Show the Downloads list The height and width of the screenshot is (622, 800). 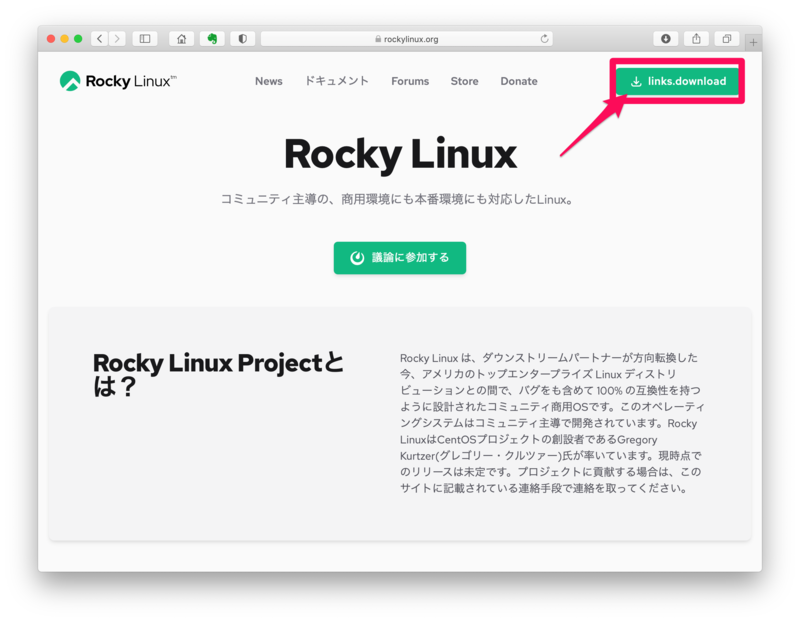click(665, 39)
